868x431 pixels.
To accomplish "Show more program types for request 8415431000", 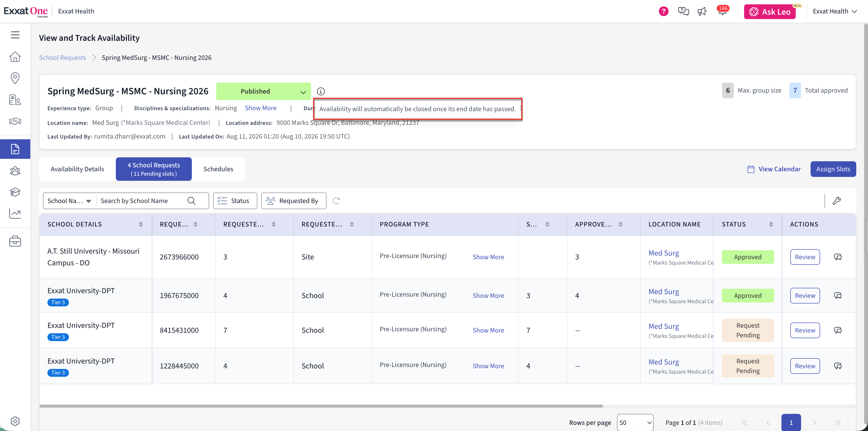I will (488, 330).
